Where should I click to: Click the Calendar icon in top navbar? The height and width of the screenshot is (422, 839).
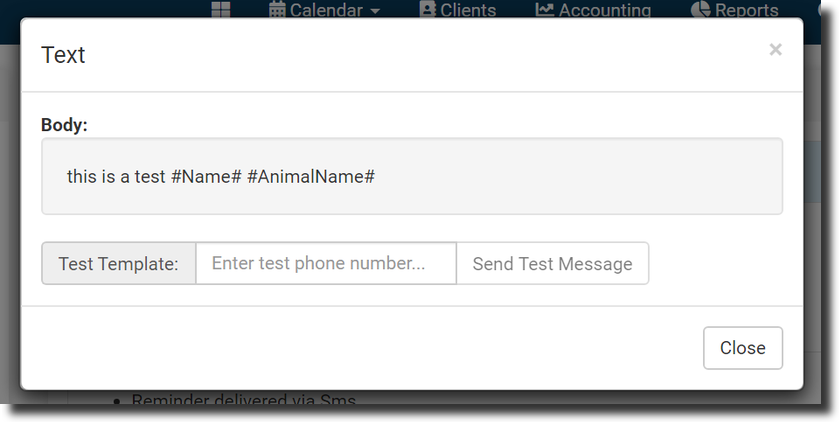click(278, 10)
